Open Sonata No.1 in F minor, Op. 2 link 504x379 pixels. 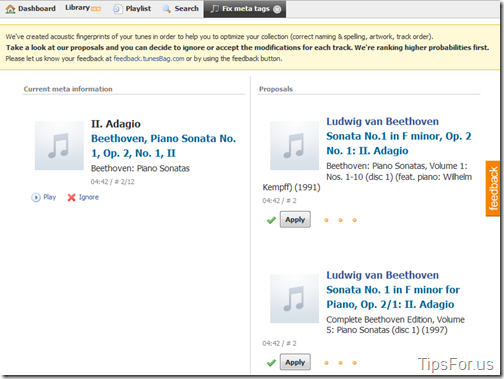click(399, 143)
